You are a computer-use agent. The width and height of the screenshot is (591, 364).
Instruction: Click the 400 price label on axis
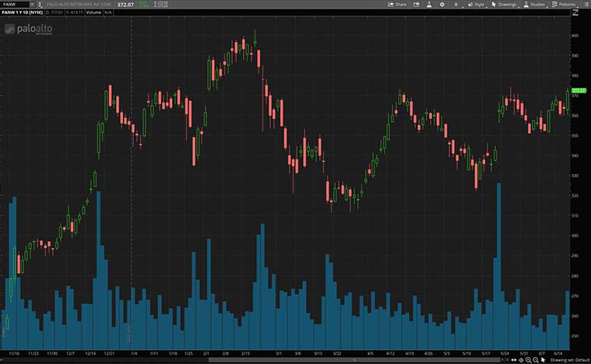575,35
